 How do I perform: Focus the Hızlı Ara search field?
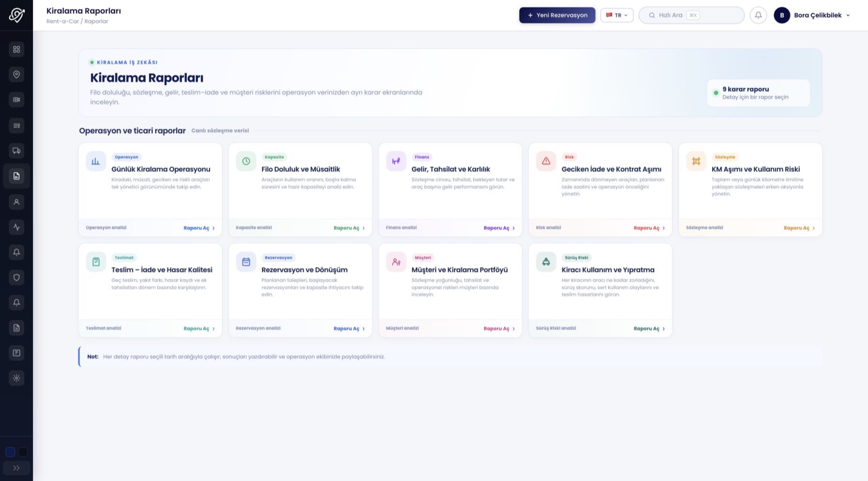click(x=692, y=15)
